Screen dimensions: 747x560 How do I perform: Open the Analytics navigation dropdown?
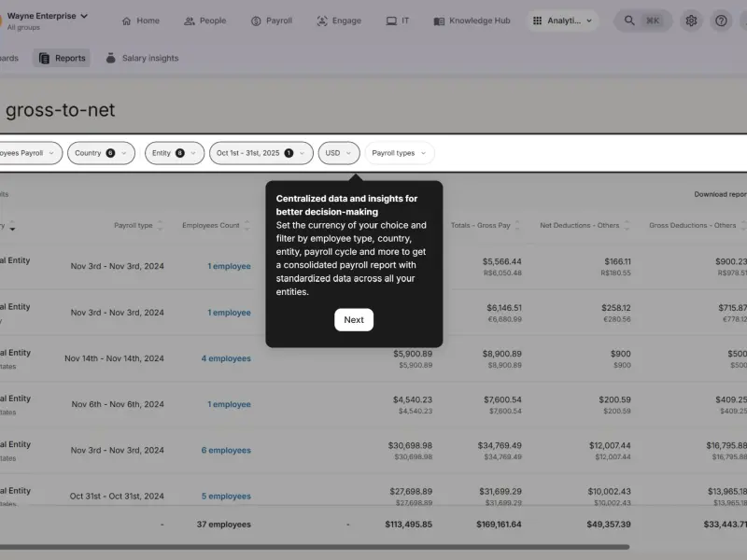tap(563, 21)
